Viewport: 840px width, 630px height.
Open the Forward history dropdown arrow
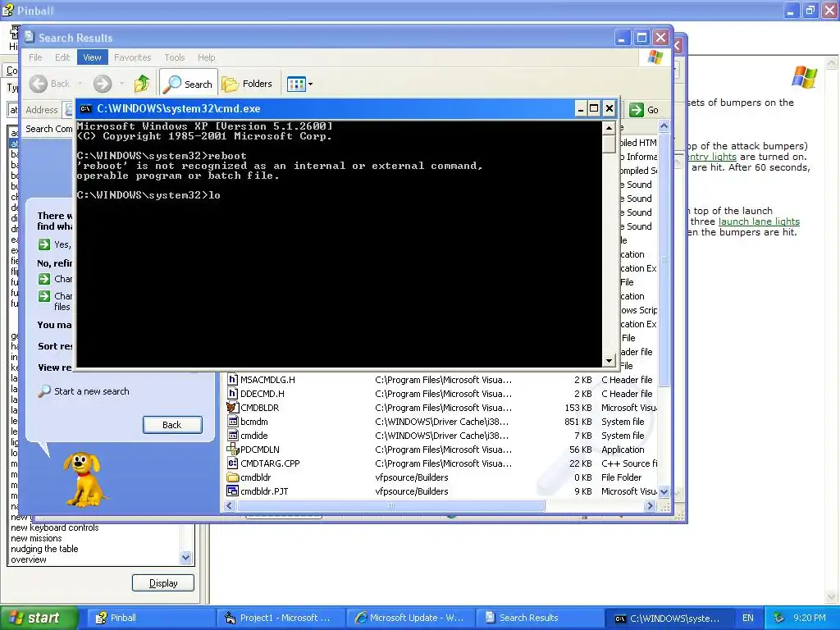[121, 84]
